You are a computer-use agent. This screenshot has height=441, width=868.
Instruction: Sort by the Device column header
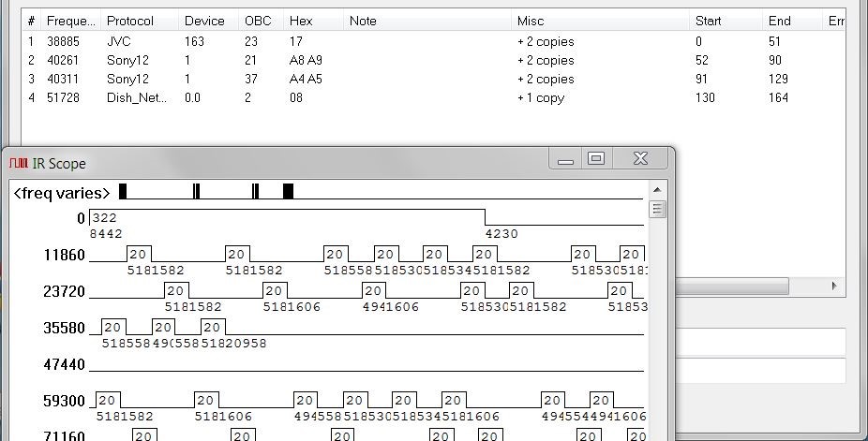tap(204, 21)
